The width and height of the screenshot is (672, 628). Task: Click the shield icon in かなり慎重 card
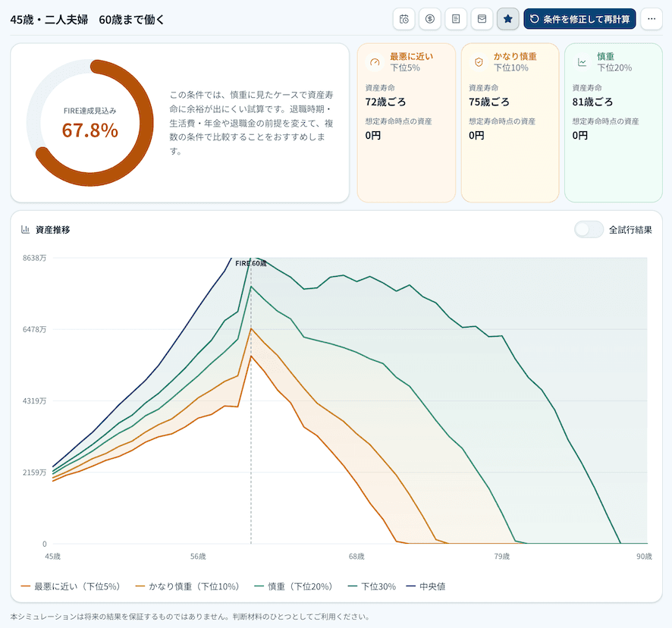479,62
